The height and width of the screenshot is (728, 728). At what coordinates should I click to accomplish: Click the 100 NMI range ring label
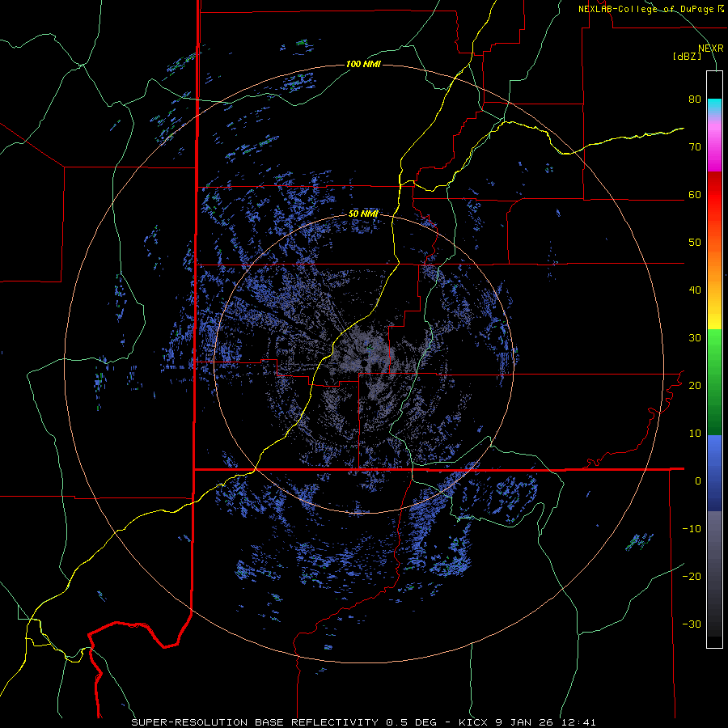[x=363, y=64]
